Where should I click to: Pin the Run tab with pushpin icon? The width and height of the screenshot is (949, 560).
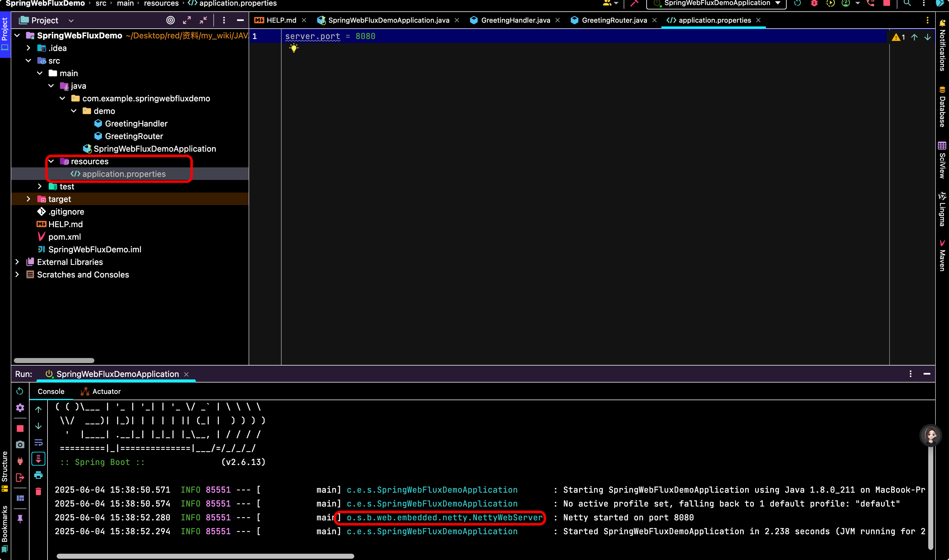pos(20,519)
